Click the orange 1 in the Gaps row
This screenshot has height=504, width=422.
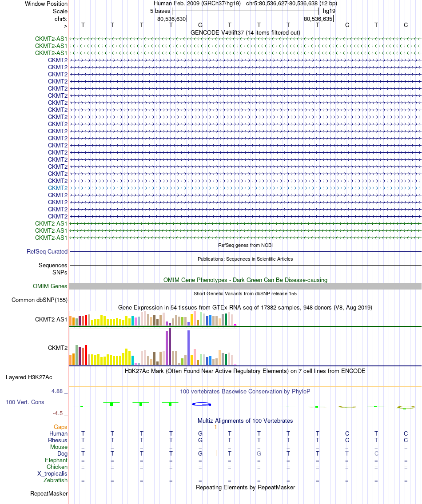pos(215,427)
